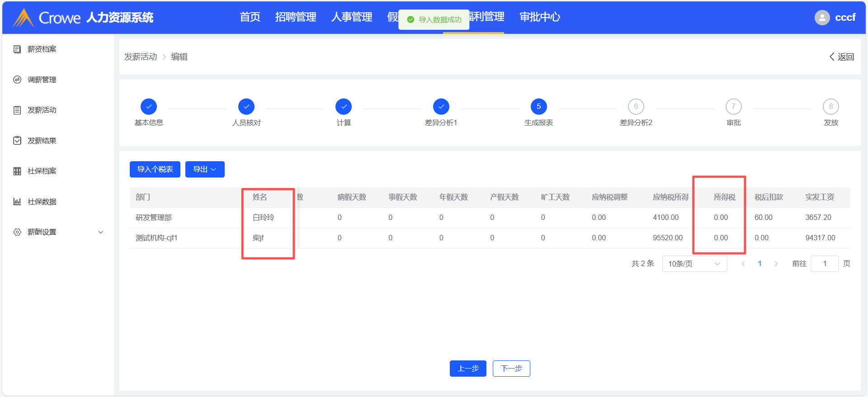This screenshot has height=397, width=868.
Task: Click the 社保数据 chart icon
Action: (x=17, y=201)
